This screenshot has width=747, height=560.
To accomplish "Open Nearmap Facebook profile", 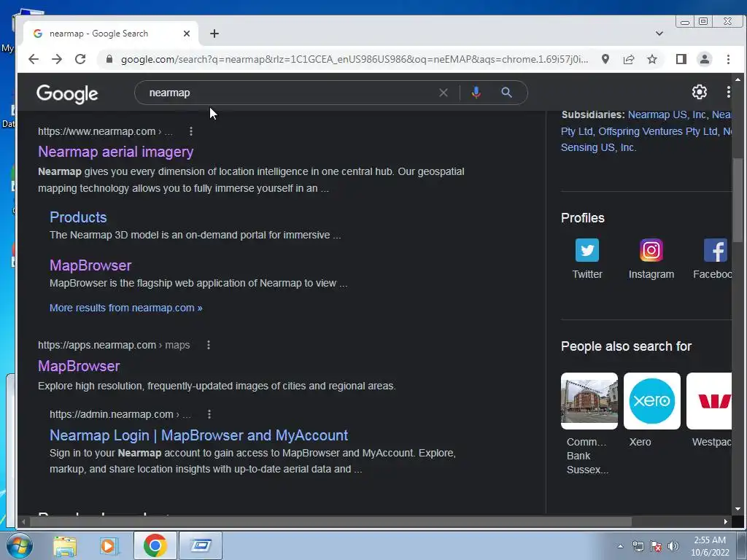I will click(x=713, y=259).
